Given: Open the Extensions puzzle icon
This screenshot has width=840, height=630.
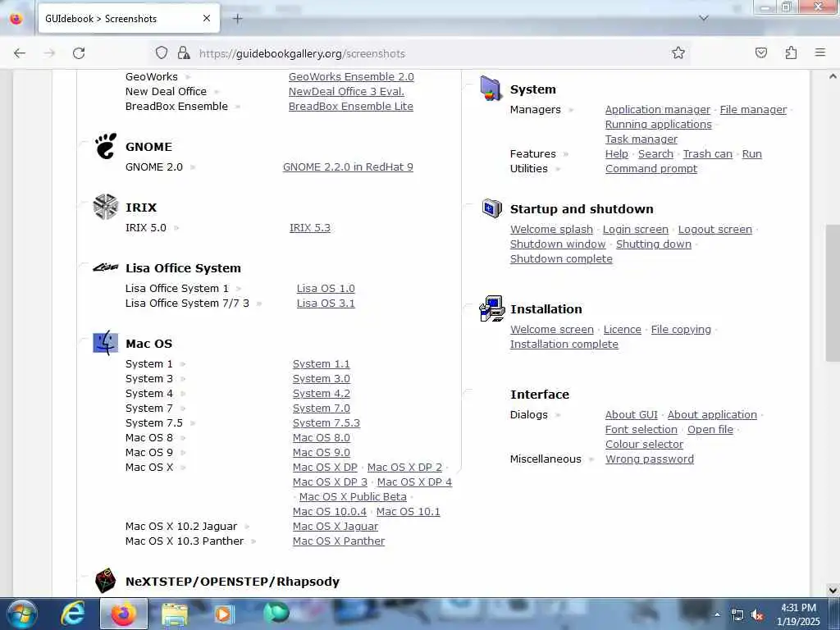Looking at the screenshot, I should [792, 52].
